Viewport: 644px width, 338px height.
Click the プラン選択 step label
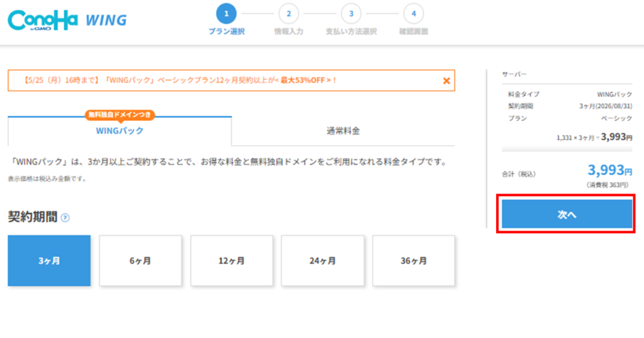click(x=226, y=31)
